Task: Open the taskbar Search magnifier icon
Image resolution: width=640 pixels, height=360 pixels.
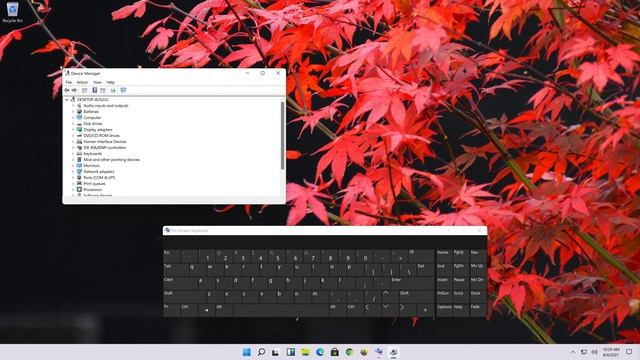Action: [261, 352]
